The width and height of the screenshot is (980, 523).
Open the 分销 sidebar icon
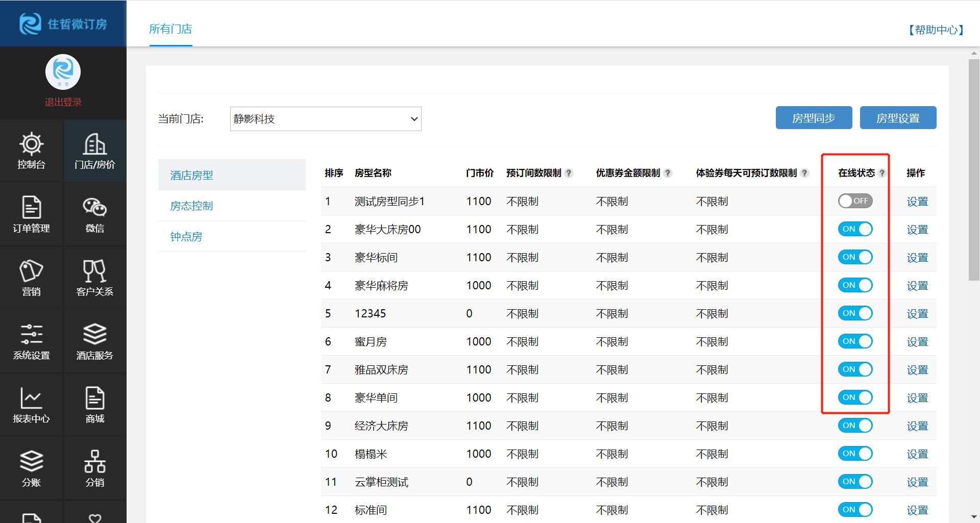coord(95,468)
